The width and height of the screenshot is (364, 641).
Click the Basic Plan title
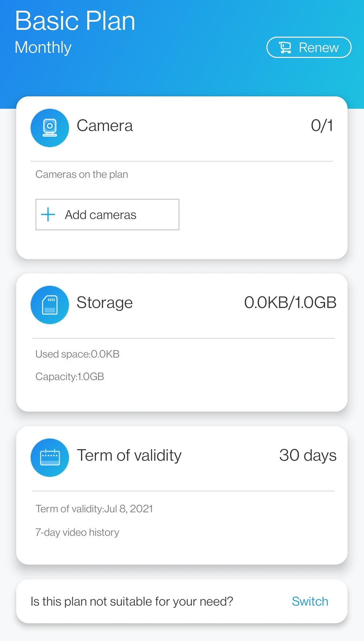[x=75, y=21]
